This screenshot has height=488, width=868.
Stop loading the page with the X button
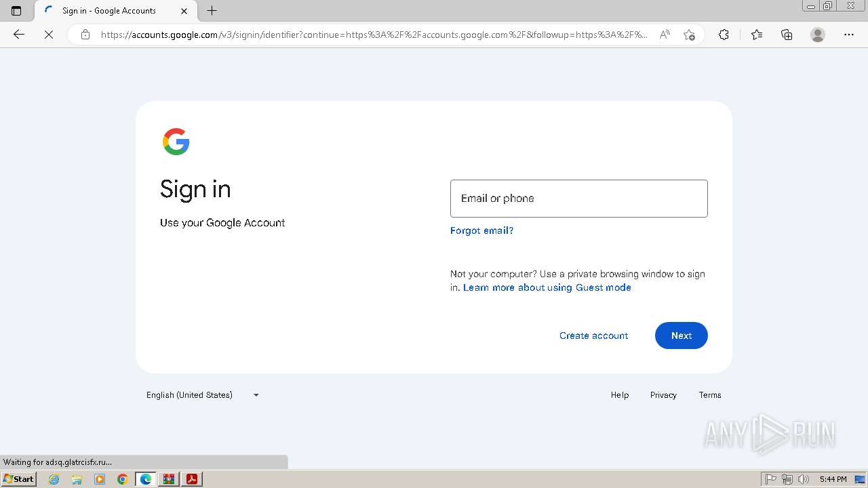(49, 35)
